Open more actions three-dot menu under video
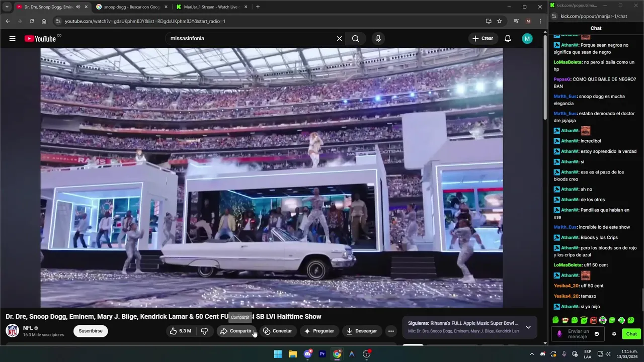 [391, 331]
